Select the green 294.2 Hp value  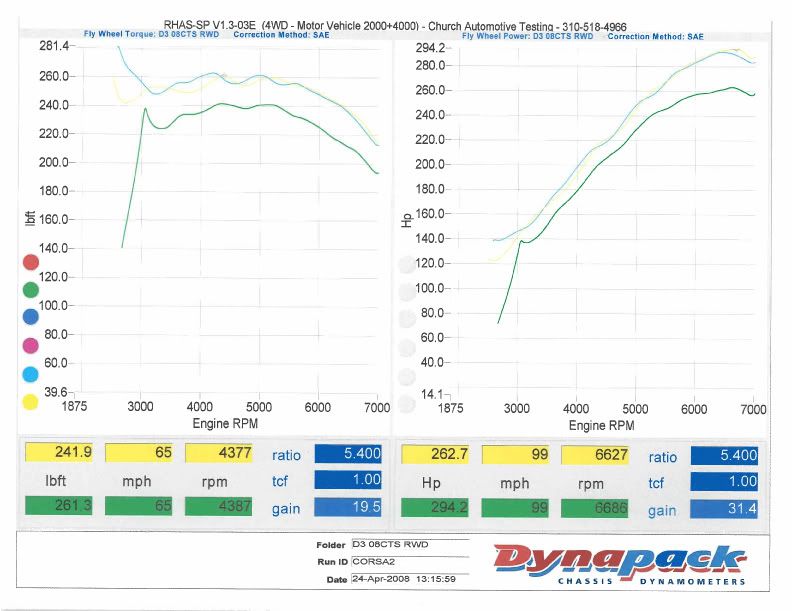(x=435, y=508)
